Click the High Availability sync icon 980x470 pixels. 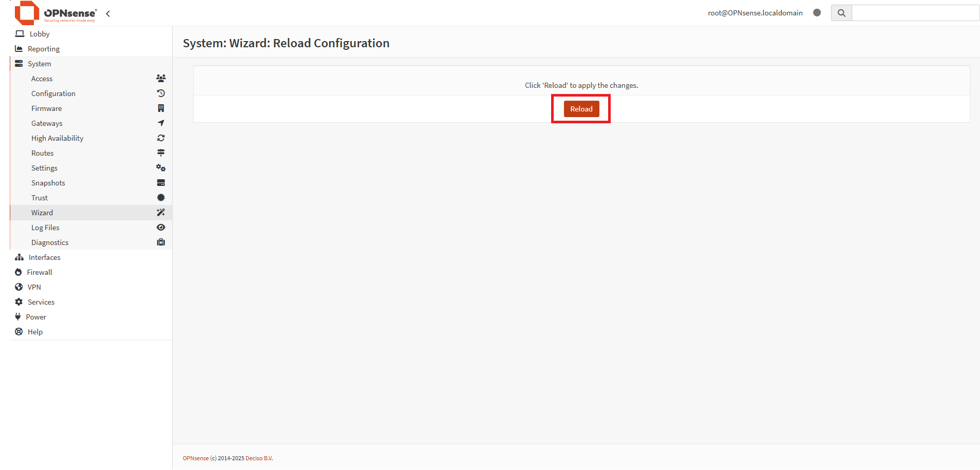(x=161, y=138)
